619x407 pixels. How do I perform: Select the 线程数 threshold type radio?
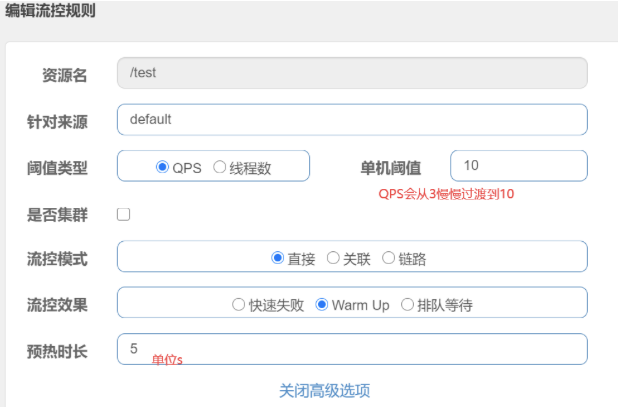(219, 167)
